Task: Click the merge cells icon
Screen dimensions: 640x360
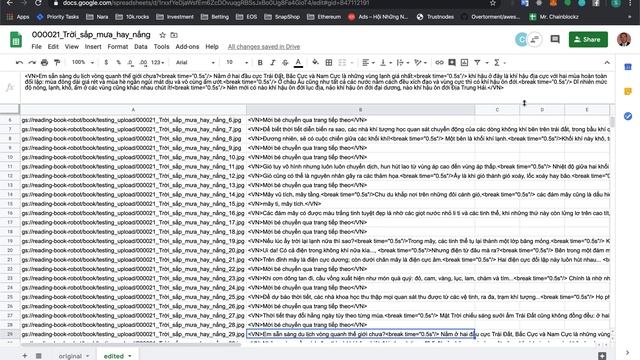Action: (x=342, y=62)
